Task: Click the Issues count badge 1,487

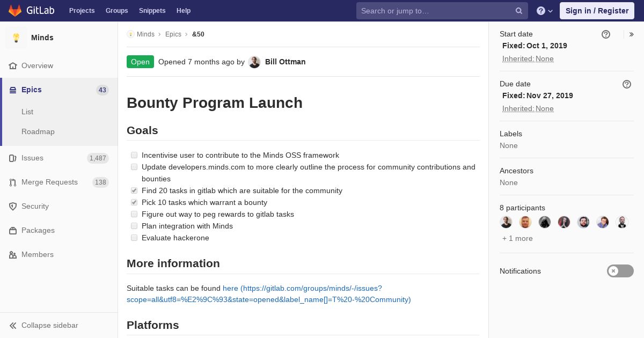Action: pyautogui.click(x=98, y=158)
